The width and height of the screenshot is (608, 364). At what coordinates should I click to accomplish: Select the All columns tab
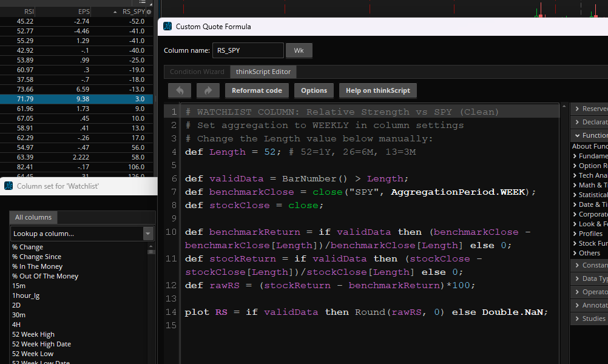(33, 217)
